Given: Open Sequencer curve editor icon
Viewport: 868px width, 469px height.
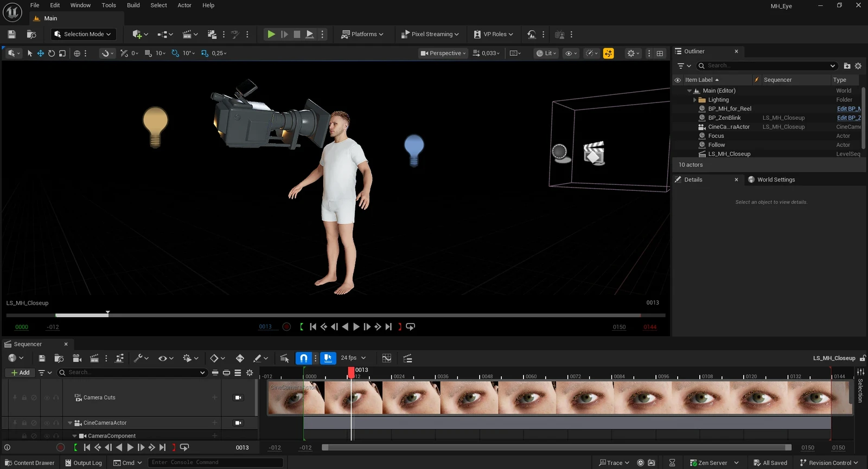Looking at the screenshot, I should pyautogui.click(x=386, y=358).
